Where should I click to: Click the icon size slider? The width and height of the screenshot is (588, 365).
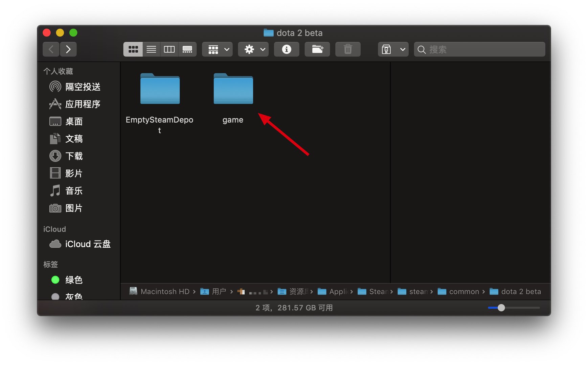pyautogui.click(x=514, y=308)
